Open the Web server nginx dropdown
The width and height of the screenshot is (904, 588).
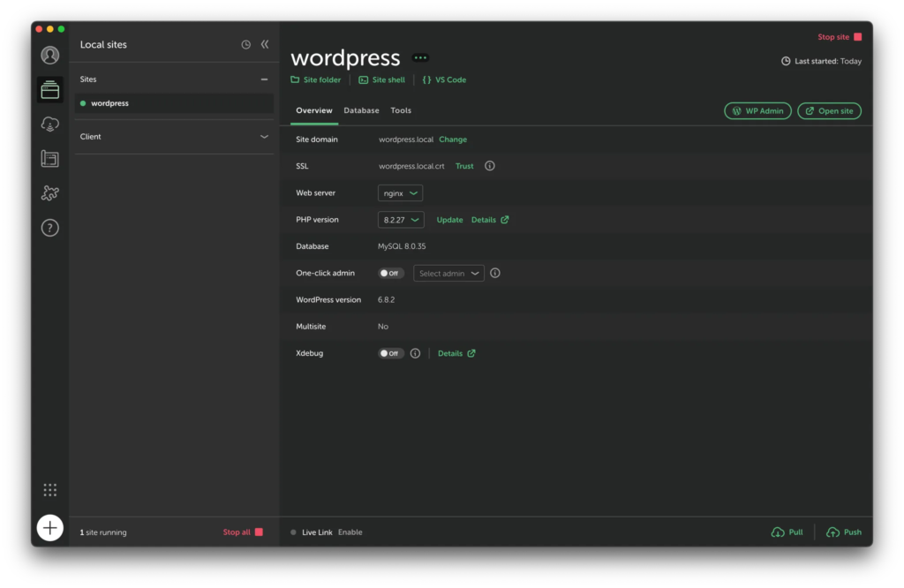click(400, 193)
